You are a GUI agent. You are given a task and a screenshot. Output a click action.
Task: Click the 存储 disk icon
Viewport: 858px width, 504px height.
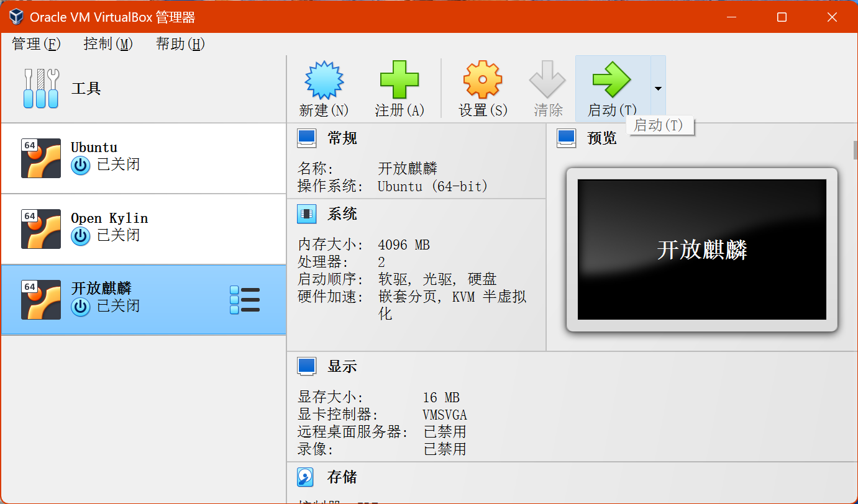point(306,477)
